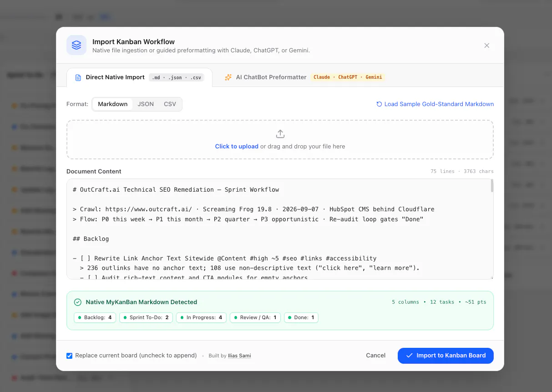Click the 'Review / QA: 1' chip

(255, 317)
